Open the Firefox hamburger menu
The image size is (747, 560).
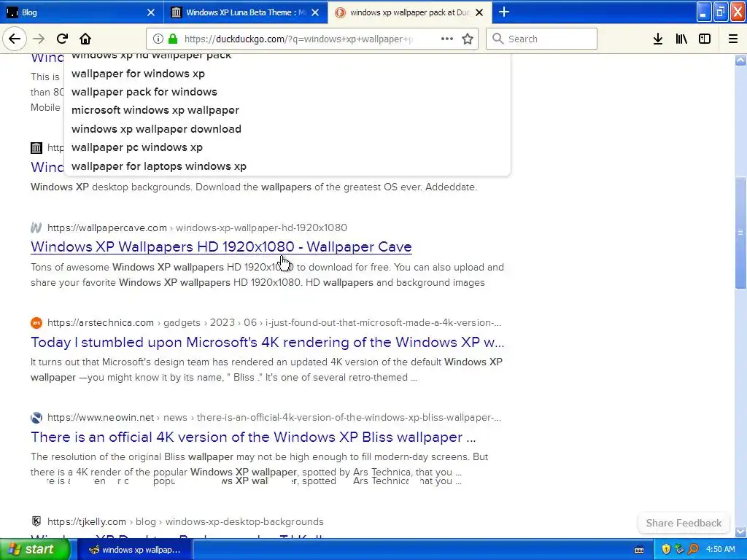click(733, 39)
